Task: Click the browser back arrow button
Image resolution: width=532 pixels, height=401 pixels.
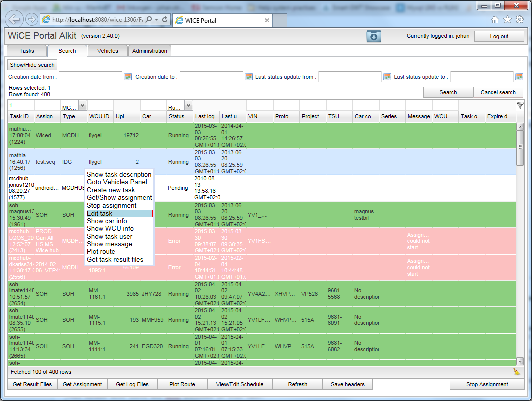Action: [15, 20]
